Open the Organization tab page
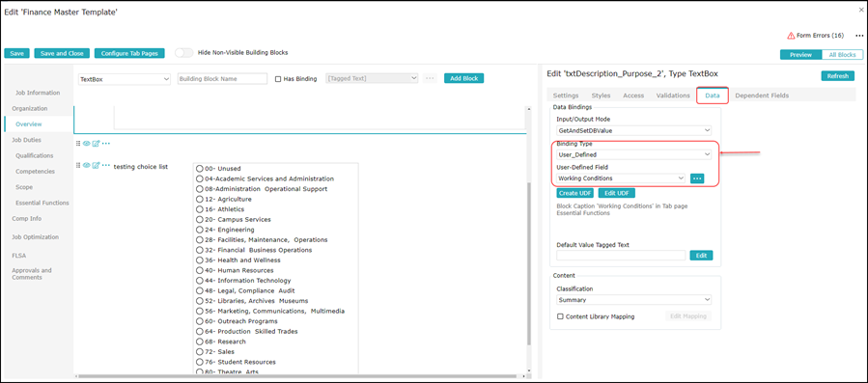This screenshot has width=868, height=383. point(30,108)
